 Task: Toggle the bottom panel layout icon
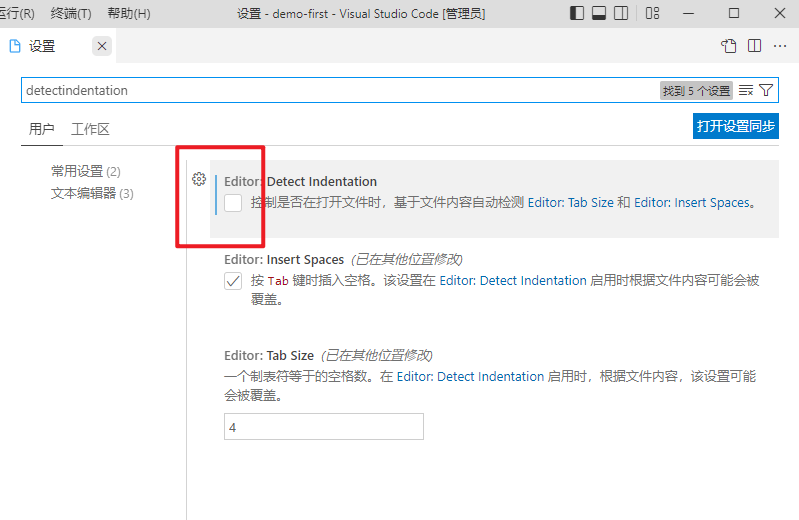click(x=600, y=13)
